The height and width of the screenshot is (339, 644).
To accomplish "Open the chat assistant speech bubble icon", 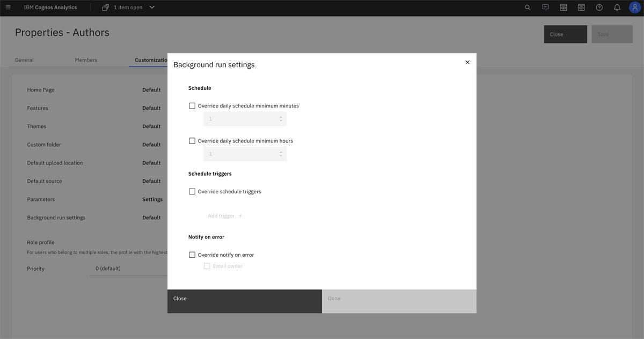I will coord(546,8).
